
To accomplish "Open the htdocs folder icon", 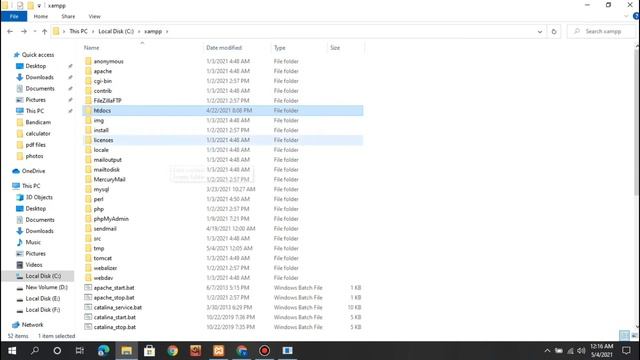I will coord(89,110).
